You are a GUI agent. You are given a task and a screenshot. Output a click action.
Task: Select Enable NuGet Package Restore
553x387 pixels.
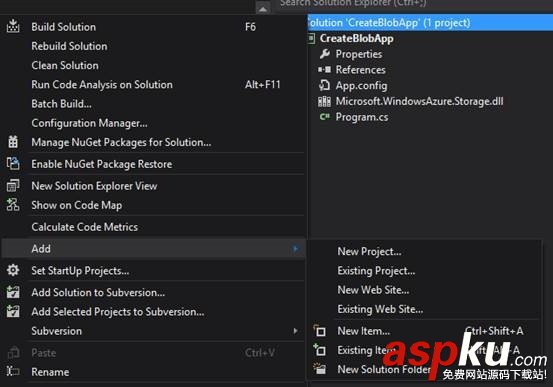pyautogui.click(x=153, y=164)
